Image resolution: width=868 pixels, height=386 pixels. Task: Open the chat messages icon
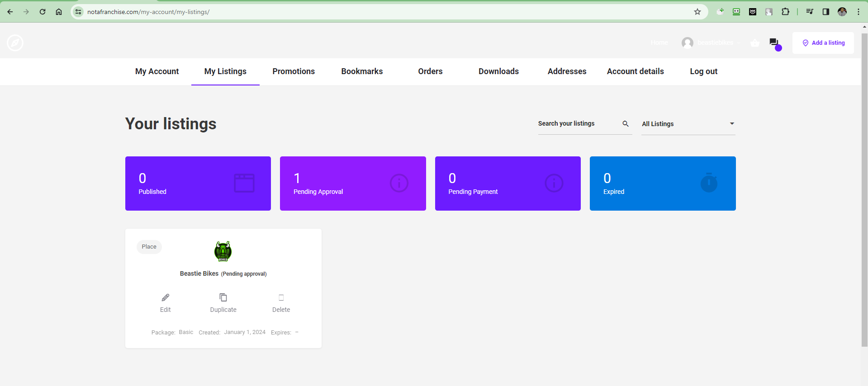774,42
